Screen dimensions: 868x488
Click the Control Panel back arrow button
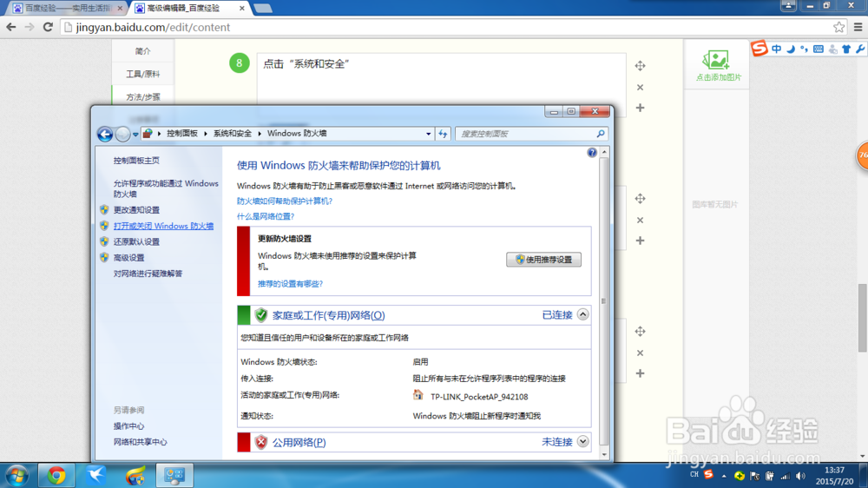coord(105,134)
